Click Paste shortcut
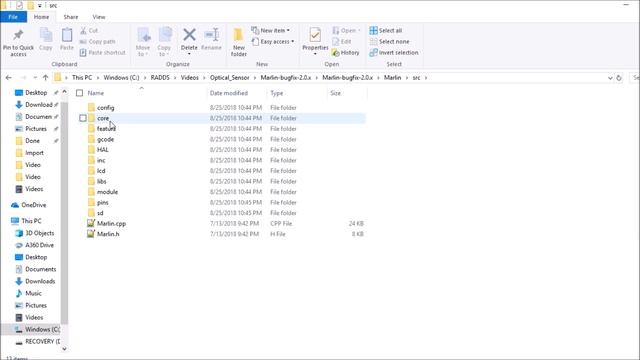640x360 pixels. (102, 53)
